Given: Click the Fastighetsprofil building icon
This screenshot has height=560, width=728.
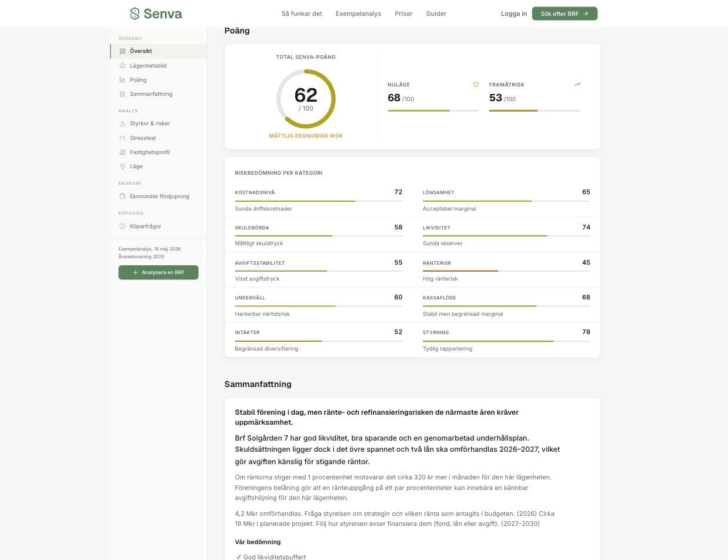Looking at the screenshot, I should click(122, 152).
